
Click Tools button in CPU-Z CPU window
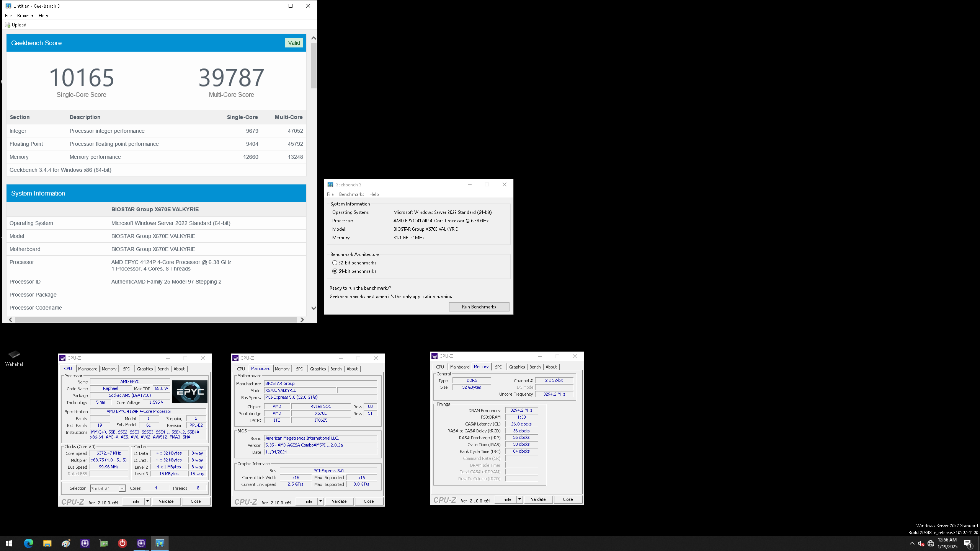pyautogui.click(x=134, y=501)
